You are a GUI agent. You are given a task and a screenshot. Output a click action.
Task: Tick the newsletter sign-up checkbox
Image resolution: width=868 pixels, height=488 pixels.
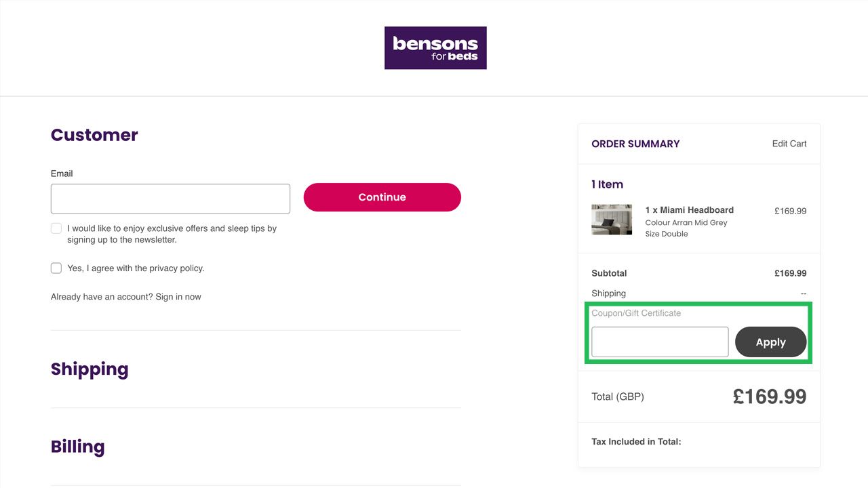point(56,228)
